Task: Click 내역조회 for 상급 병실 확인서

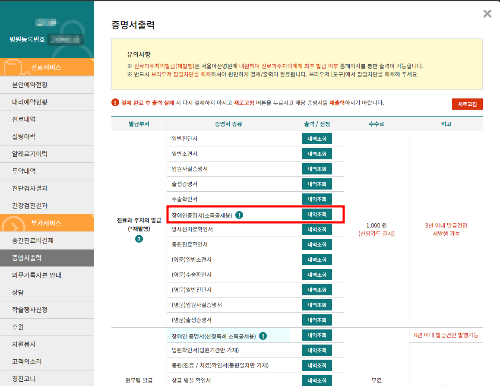Action: (317, 380)
